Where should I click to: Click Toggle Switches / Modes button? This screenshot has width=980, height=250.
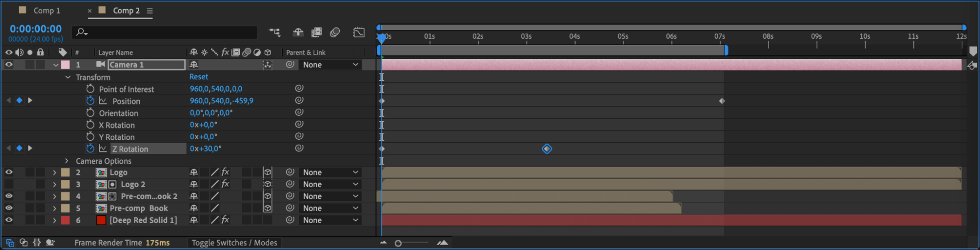point(234,243)
